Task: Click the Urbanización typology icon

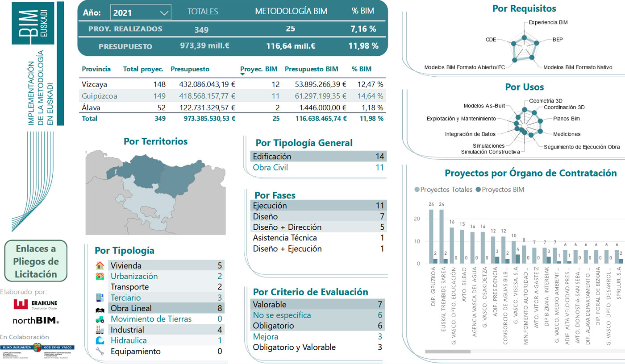Action: (100, 276)
